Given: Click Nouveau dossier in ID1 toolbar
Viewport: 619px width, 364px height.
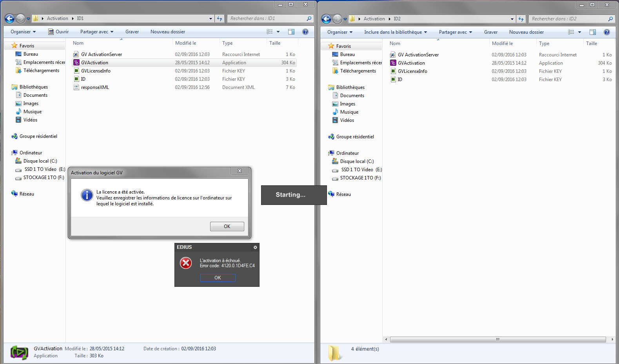Looking at the screenshot, I should coord(168,32).
